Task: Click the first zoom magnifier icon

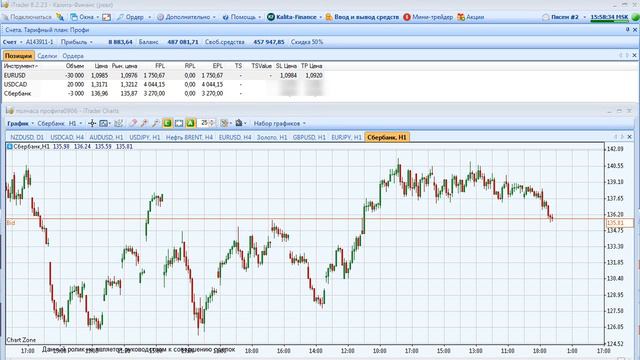Action: [x=133, y=123]
